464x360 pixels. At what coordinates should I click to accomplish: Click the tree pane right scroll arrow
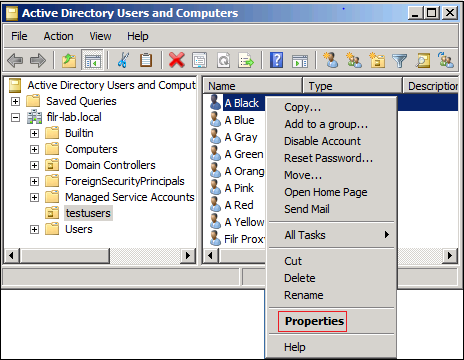click(x=188, y=256)
